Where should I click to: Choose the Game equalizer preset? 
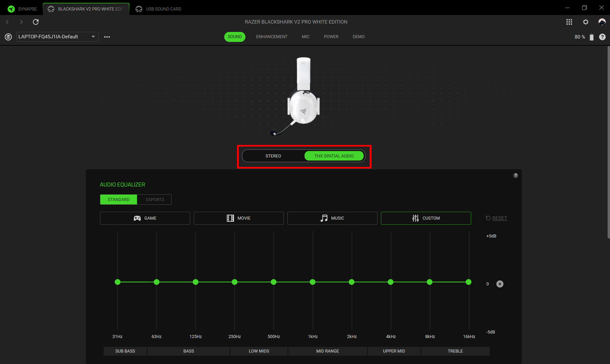click(145, 218)
